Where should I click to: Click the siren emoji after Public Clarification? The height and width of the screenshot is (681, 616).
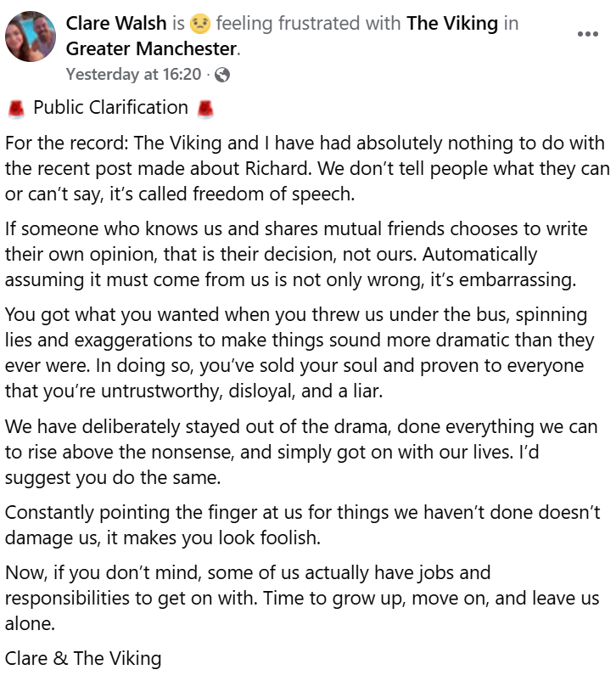tap(204, 108)
